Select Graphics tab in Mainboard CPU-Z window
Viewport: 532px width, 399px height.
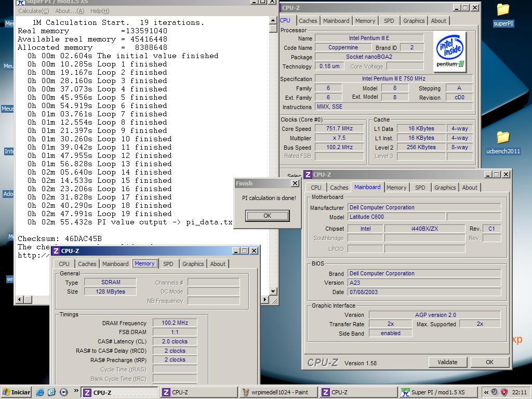tap(445, 187)
